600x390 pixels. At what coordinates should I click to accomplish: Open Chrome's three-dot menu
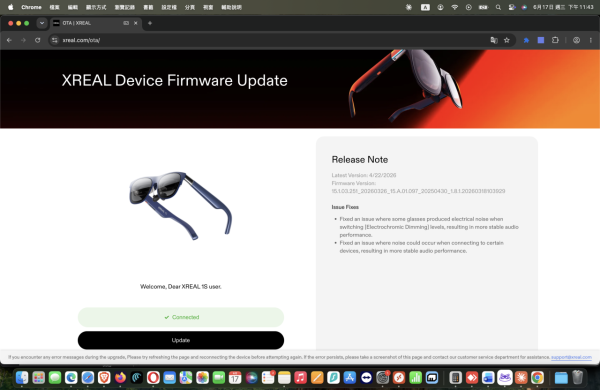click(x=590, y=40)
